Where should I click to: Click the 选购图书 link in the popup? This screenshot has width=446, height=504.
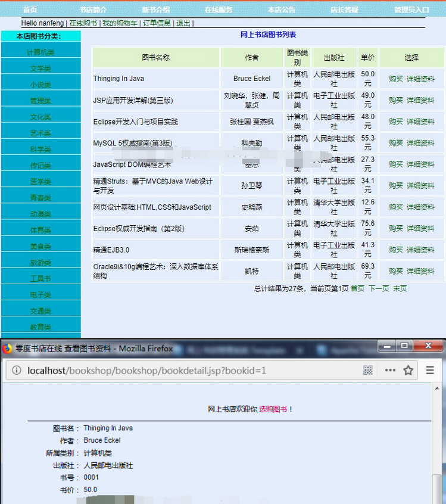273,409
